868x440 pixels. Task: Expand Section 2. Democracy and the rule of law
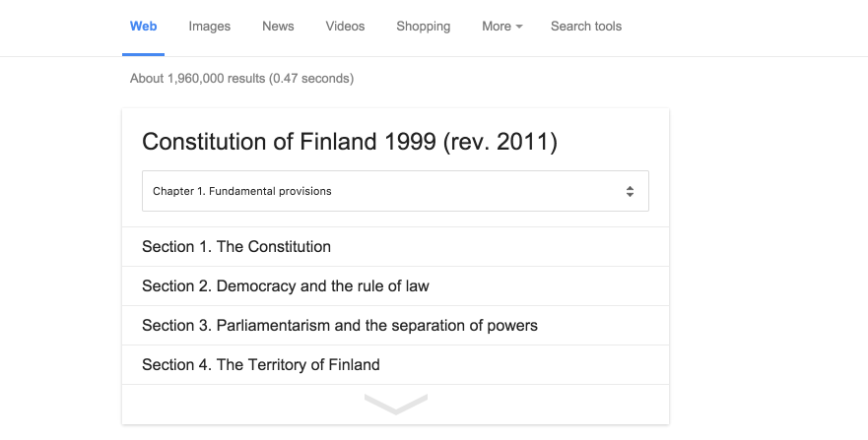(286, 286)
